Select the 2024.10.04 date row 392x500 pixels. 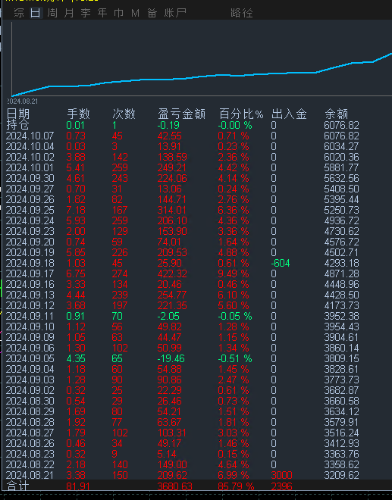click(x=30, y=147)
